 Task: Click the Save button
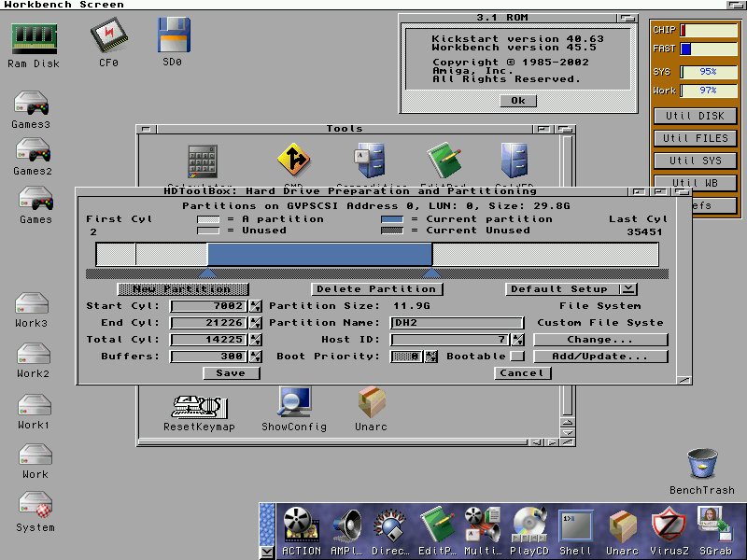tap(231, 372)
